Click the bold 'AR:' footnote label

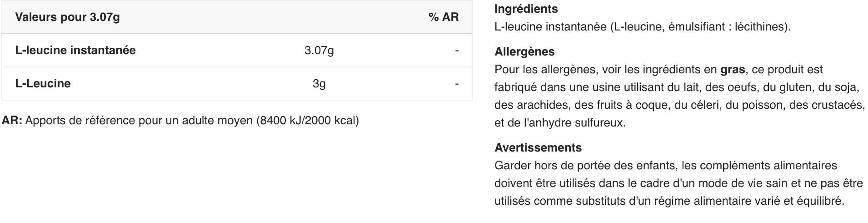click(12, 121)
